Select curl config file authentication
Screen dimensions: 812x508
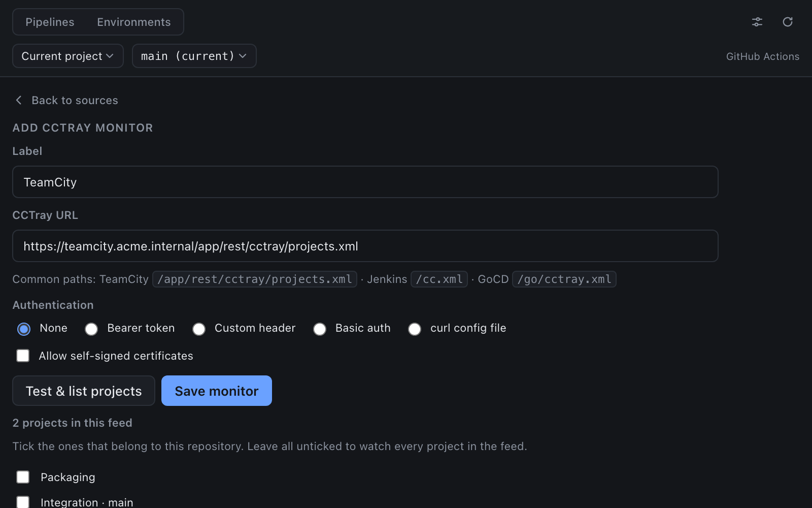(415, 329)
